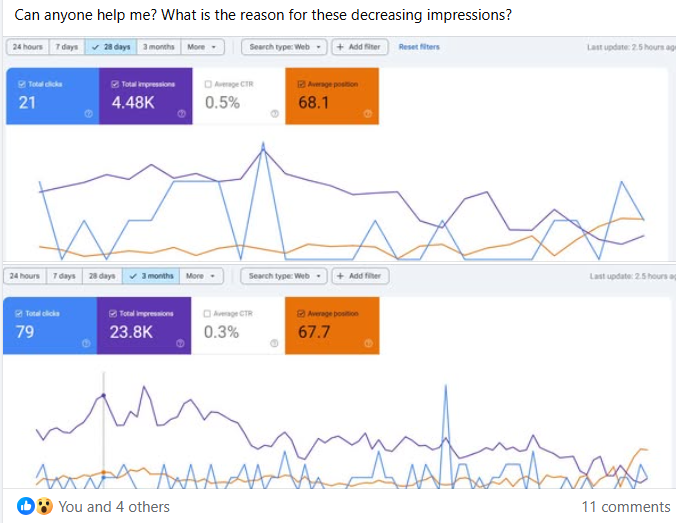Click help icon on the 21 clicks card
676x523 pixels.
[x=88, y=114]
